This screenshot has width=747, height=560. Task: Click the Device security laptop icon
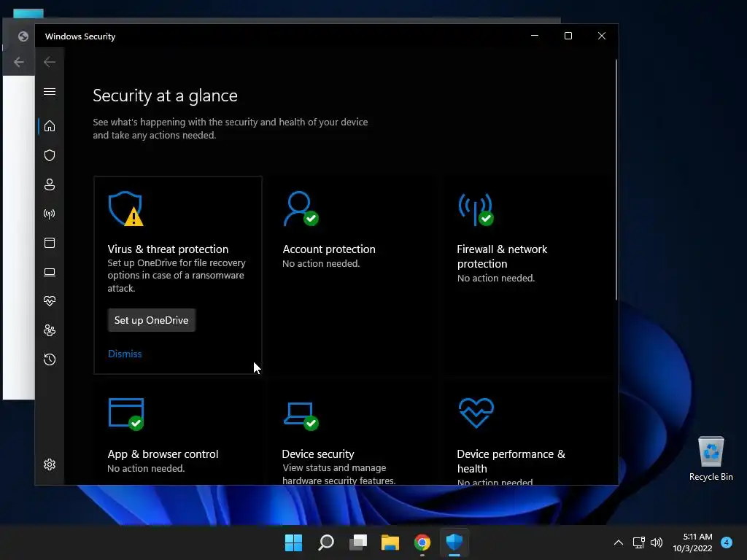[x=301, y=416]
